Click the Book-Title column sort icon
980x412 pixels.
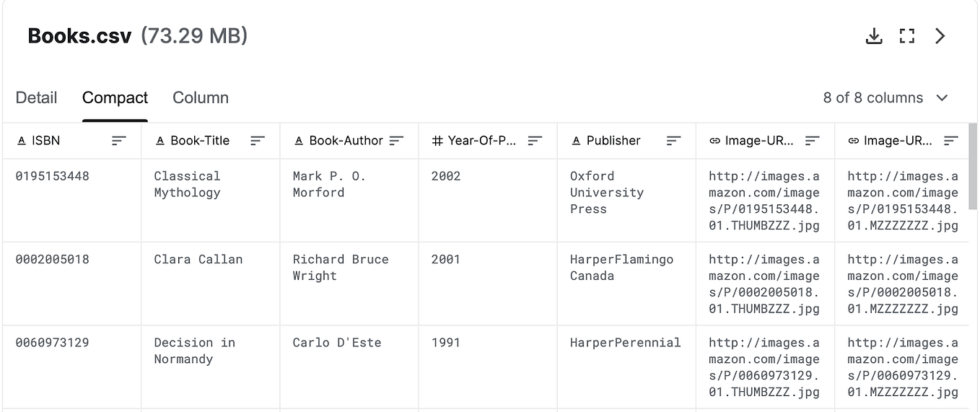coord(258,141)
